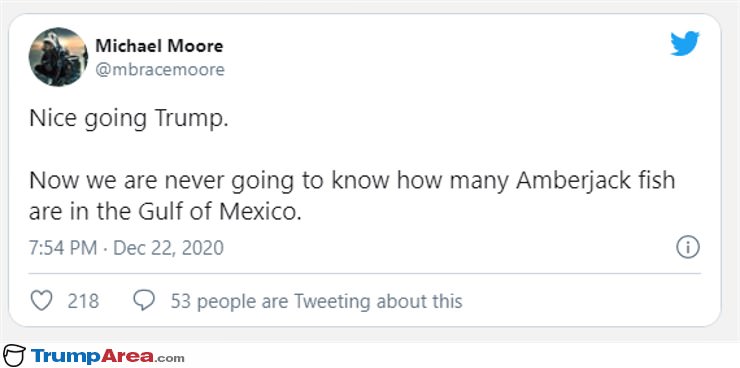Open Michael Moore's profile avatar

(x=58, y=57)
